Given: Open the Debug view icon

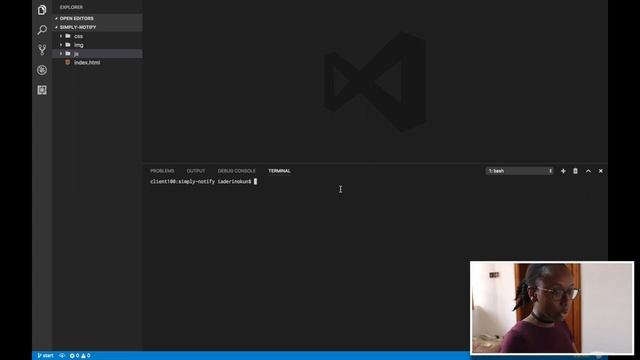Looking at the screenshot, I should coord(42,70).
